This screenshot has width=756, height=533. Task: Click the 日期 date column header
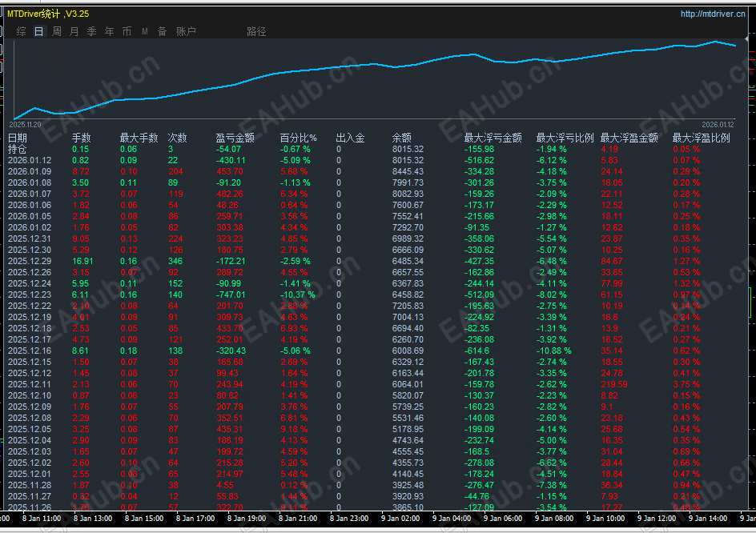[18, 138]
